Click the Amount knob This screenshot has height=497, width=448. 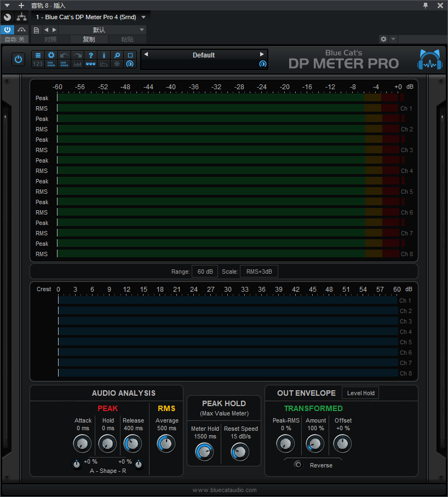(x=315, y=443)
